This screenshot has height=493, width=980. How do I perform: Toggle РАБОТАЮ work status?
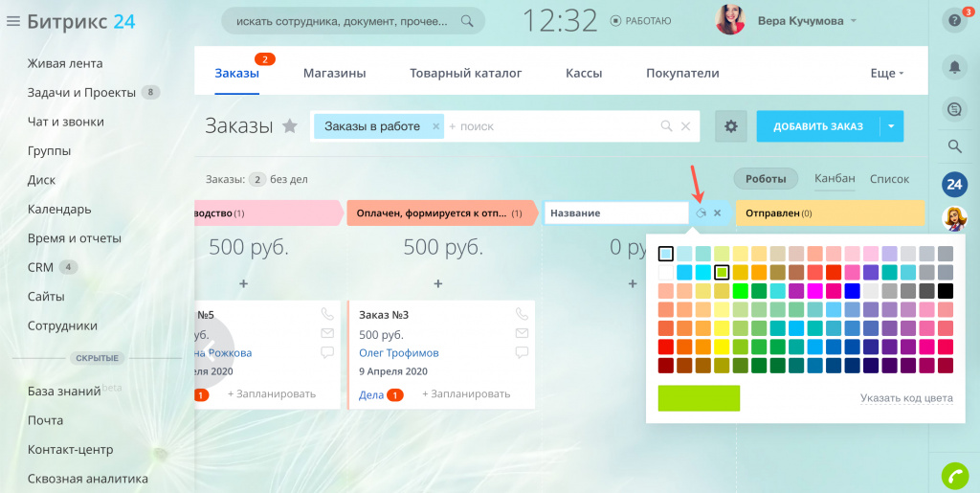click(640, 21)
